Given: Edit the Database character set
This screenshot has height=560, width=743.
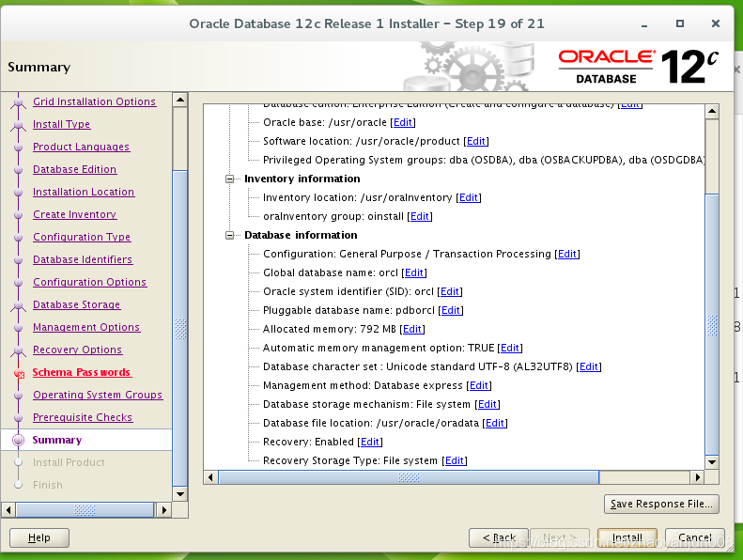Looking at the screenshot, I should pos(589,366).
